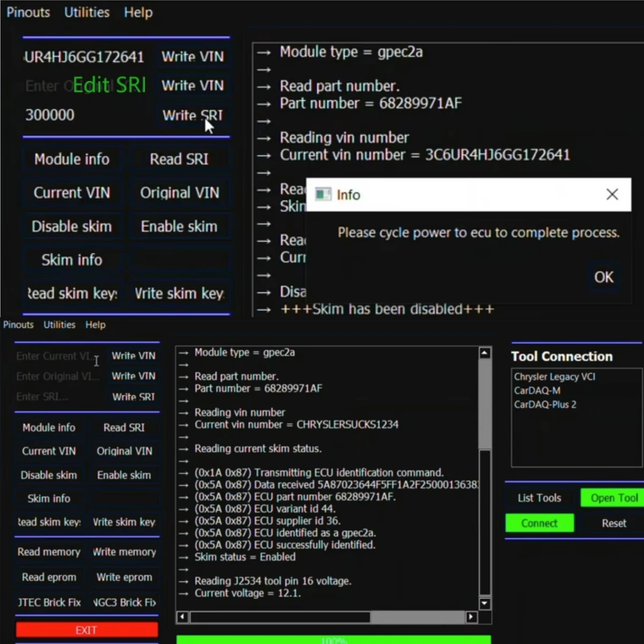Click the log's horizontal scrollbar right arrow

[471, 617]
